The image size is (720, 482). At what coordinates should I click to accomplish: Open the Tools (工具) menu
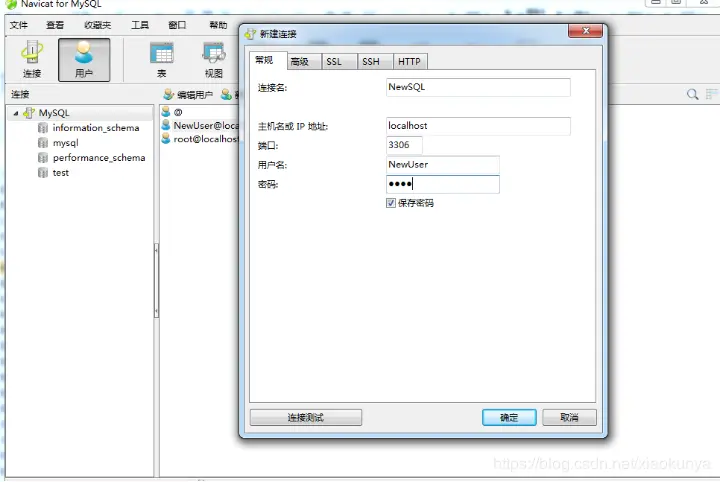[x=140, y=25]
